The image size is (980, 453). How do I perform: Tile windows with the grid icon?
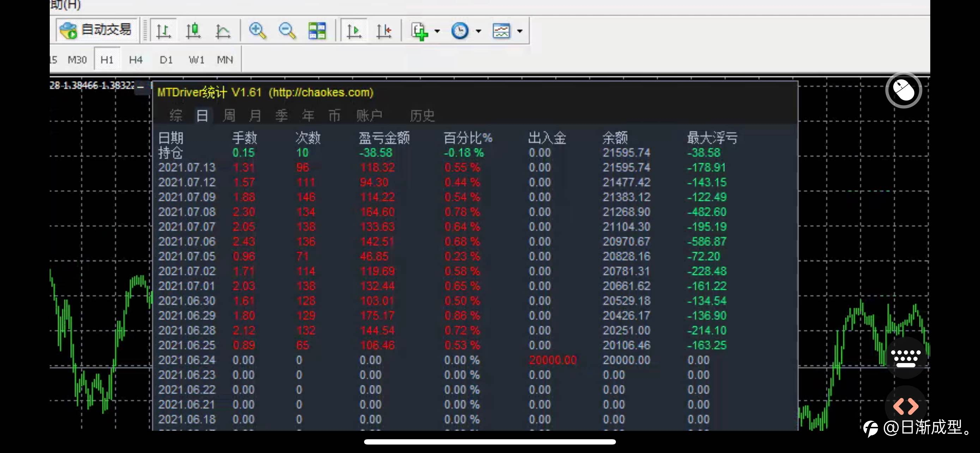click(x=317, y=30)
